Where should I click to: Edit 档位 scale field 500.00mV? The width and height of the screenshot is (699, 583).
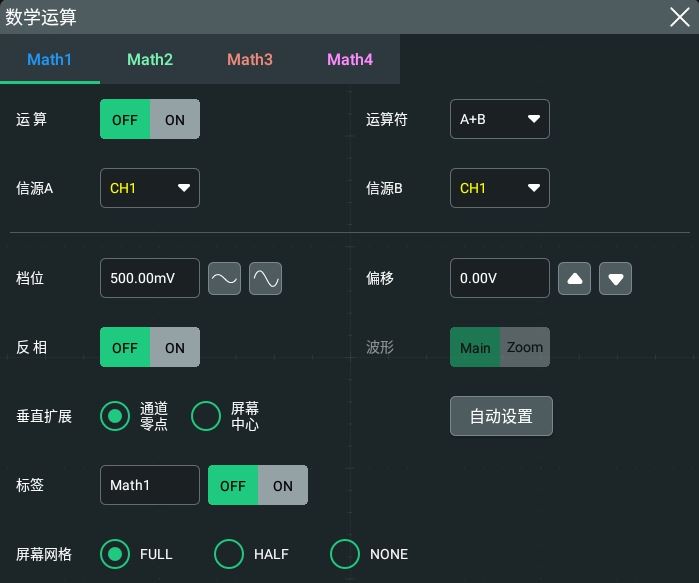(x=150, y=278)
